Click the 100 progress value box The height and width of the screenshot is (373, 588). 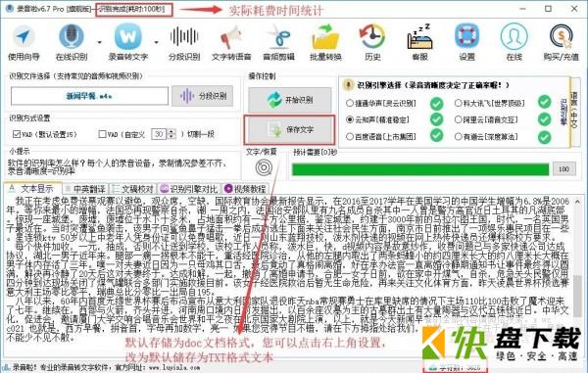pos(564,169)
